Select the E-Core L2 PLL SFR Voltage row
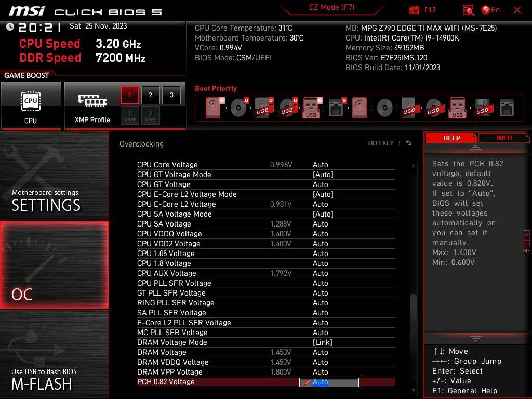Image resolution: width=532 pixels, height=399 pixels. click(266, 323)
